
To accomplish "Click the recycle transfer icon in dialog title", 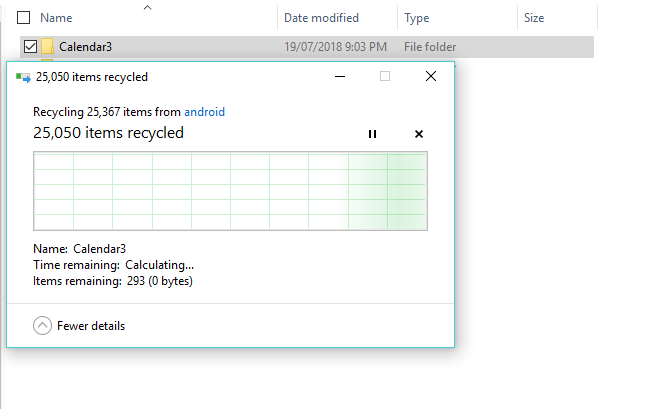I will (23, 77).
